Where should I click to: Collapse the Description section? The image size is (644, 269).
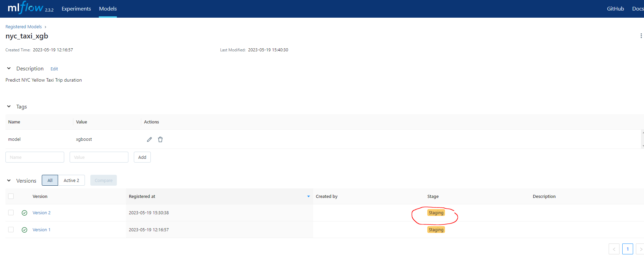coord(9,68)
